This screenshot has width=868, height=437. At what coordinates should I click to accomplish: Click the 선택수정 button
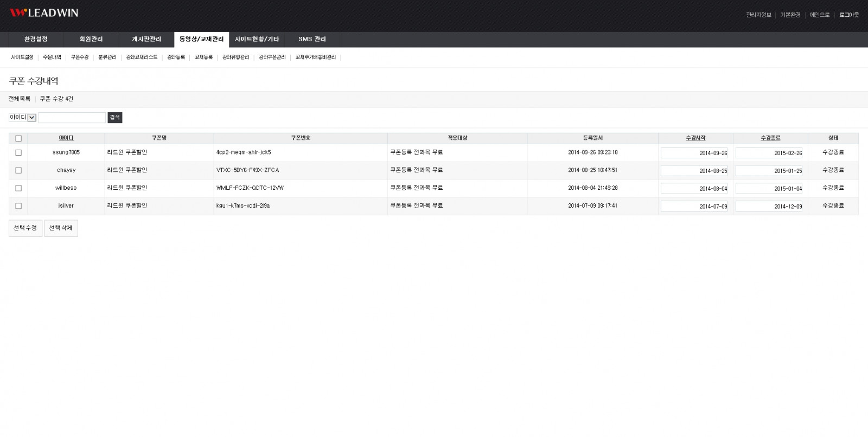coord(25,228)
